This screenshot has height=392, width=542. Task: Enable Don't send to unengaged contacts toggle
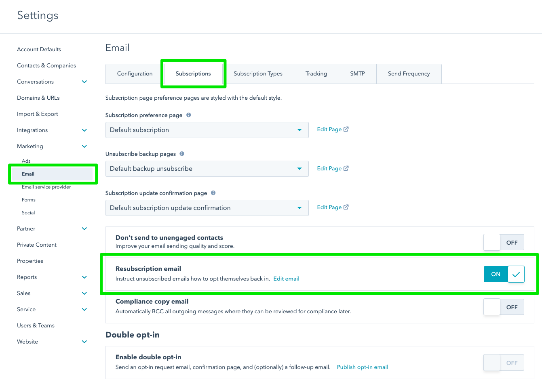tap(504, 243)
